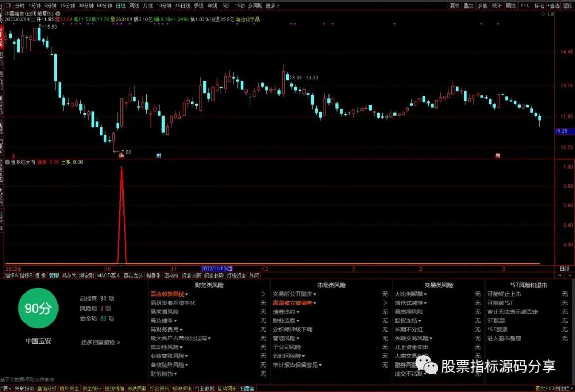Click the 标记 mark button
The image size is (575, 392).
tap(539, 5)
